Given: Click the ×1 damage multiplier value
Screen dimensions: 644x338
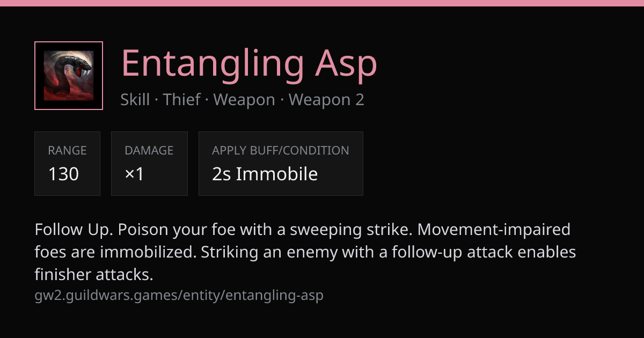Looking at the screenshot, I should [134, 174].
